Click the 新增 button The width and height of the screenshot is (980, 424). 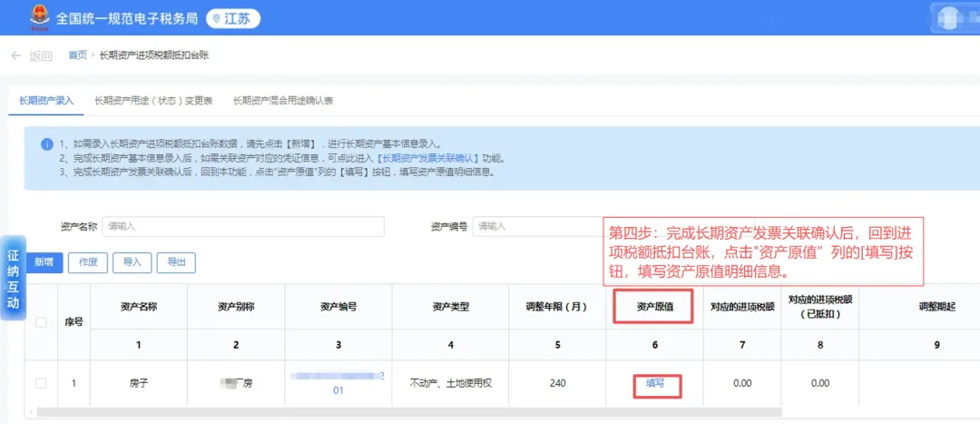pyautogui.click(x=44, y=262)
